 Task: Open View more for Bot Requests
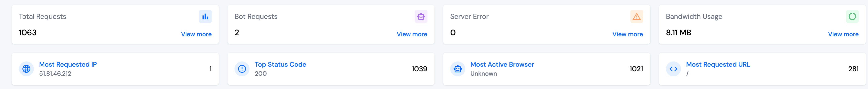click(x=412, y=34)
